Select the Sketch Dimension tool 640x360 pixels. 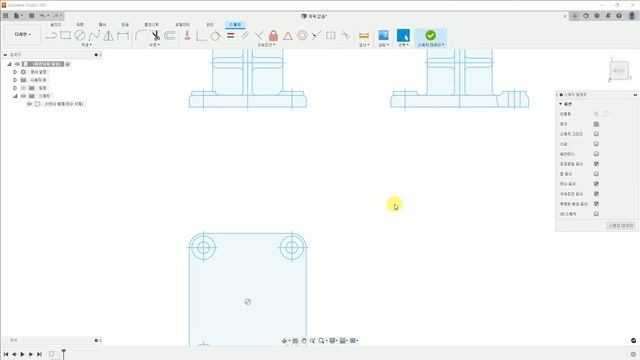pos(123,36)
